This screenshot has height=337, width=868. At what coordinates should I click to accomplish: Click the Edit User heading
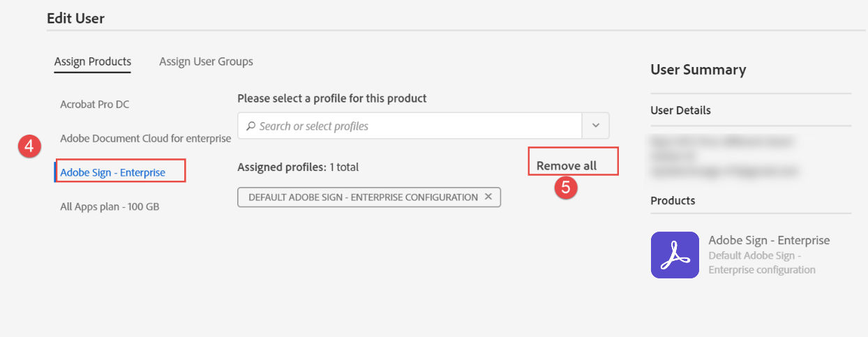click(75, 18)
